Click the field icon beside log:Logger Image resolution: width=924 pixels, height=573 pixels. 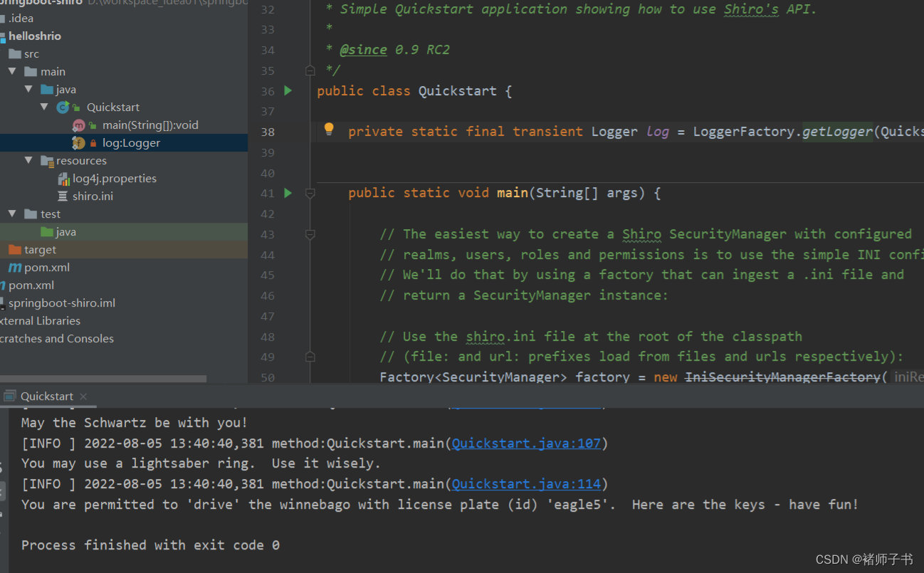(x=79, y=142)
